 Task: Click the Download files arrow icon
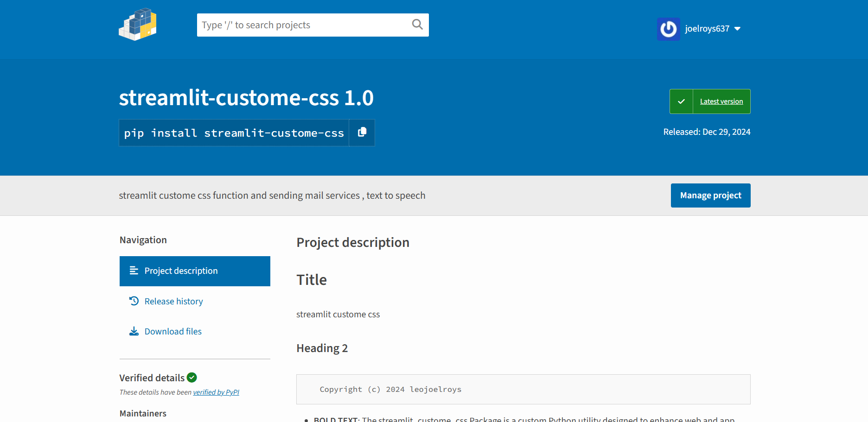(x=134, y=331)
